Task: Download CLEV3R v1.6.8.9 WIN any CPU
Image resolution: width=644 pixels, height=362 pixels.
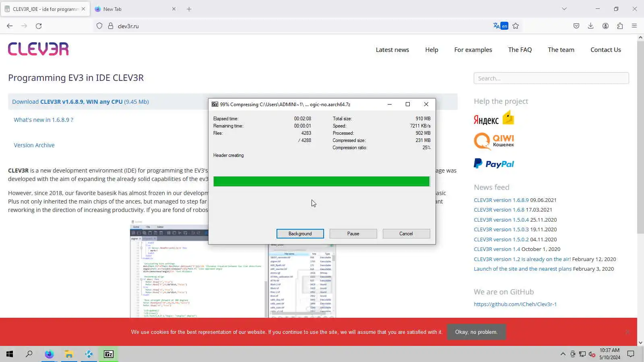Action: coord(80,102)
